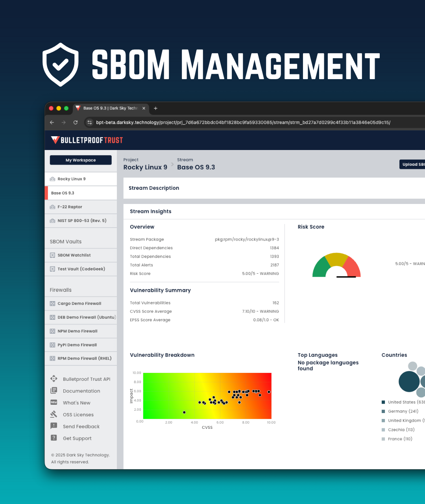
Task: Click the CVSS Score Average 7.10/10 value
Action: 261,311
